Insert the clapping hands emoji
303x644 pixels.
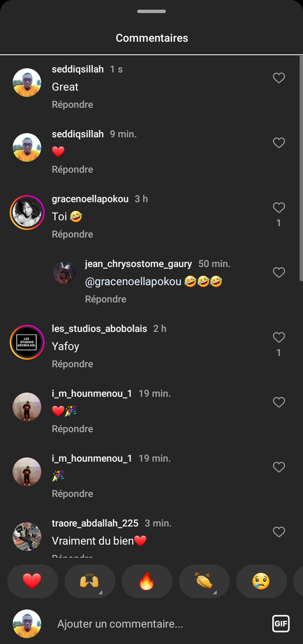pos(204,581)
